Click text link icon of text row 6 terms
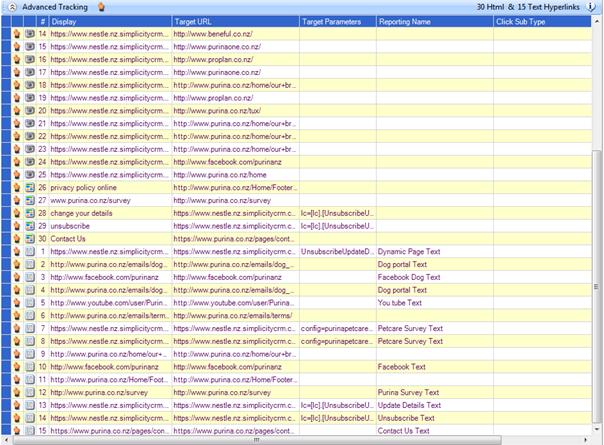Viewport: 604px width, 445px height. (x=30, y=316)
